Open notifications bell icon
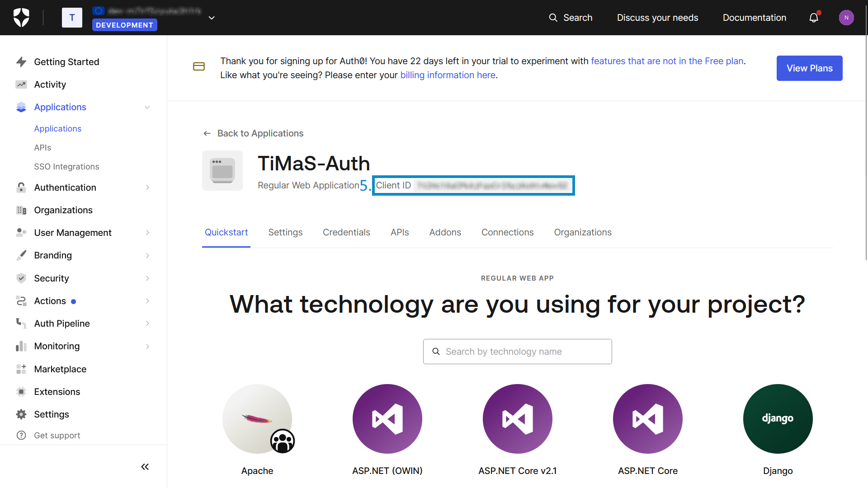Viewport: 868px width, 488px height. 814,18
